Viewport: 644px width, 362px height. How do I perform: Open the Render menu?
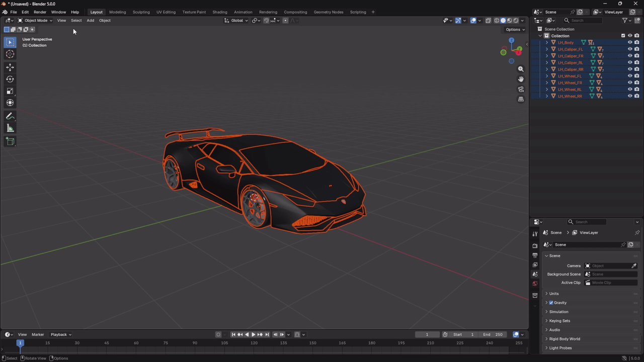click(x=40, y=12)
